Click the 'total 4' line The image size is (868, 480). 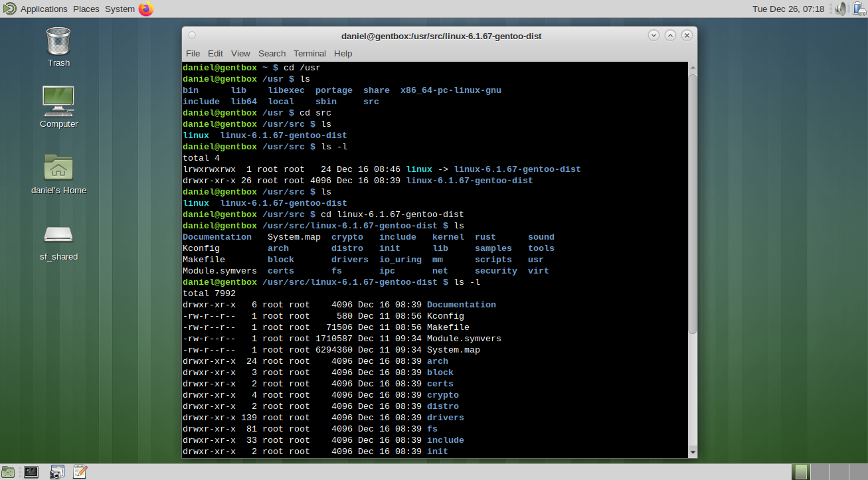(201, 158)
